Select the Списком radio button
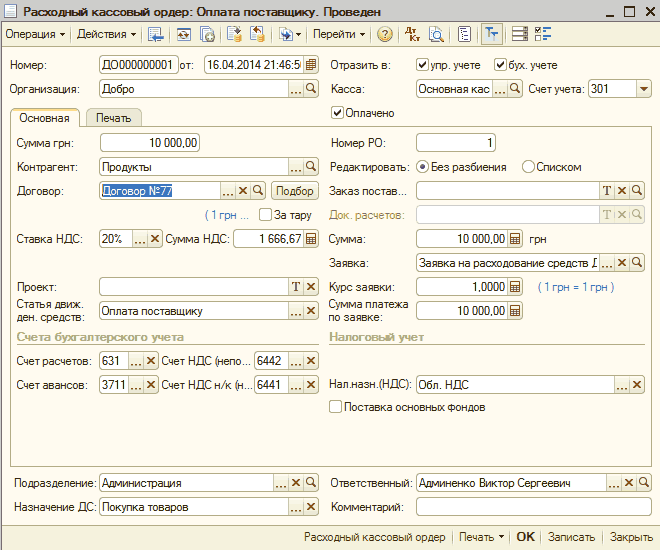The image size is (660, 550). click(528, 167)
